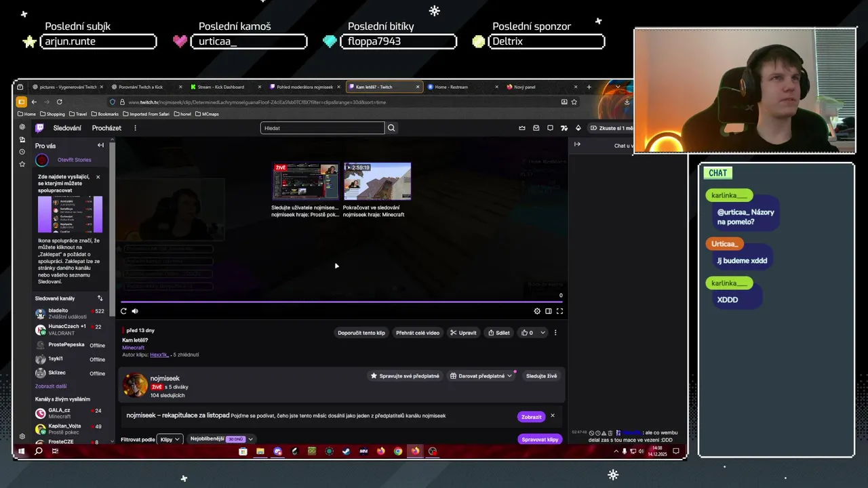This screenshot has height=488, width=868.
Task: Open the Pokračovat ve sledování video thumbnail
Action: pyautogui.click(x=377, y=181)
